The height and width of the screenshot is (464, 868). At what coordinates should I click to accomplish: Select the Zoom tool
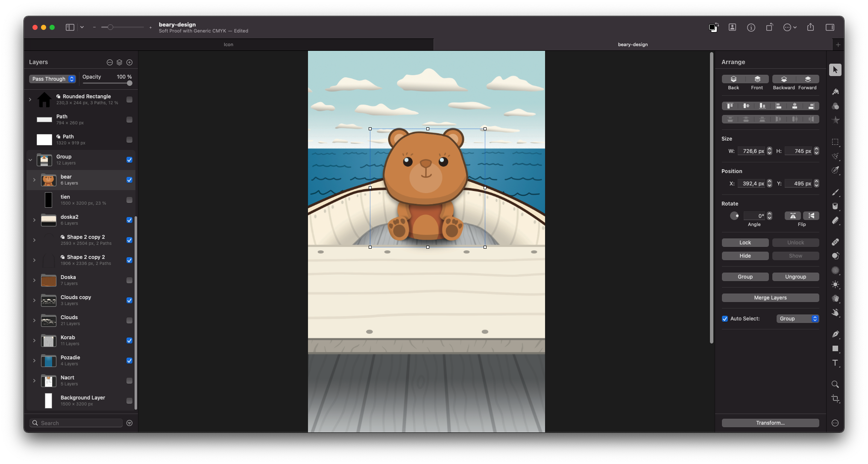pyautogui.click(x=835, y=384)
